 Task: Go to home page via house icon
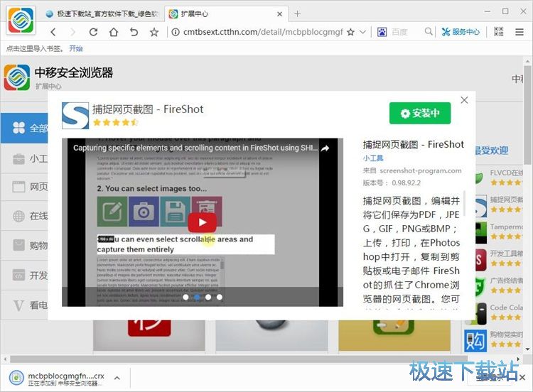[x=114, y=32]
